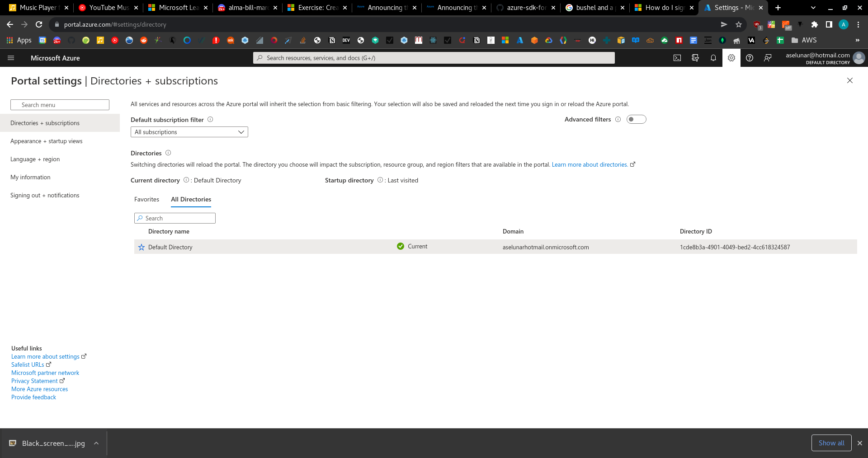
Task: Select Signing out + notifications
Action: [x=60, y=195]
